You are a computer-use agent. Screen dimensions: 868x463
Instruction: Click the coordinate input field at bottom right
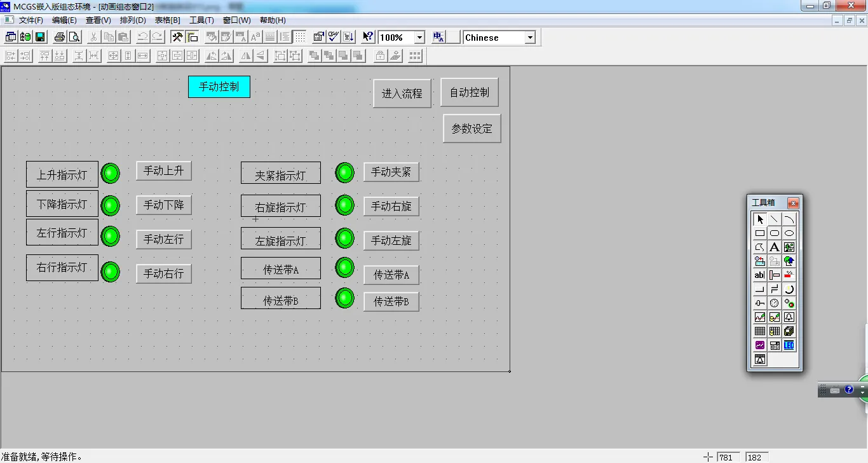pyautogui.click(x=728, y=457)
